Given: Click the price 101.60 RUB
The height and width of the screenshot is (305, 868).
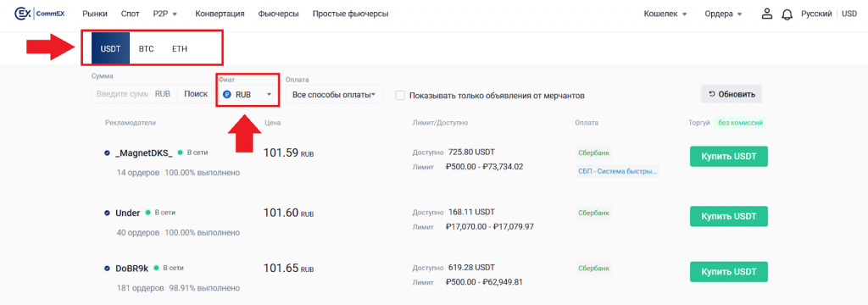Looking at the screenshot, I should click(x=288, y=212).
